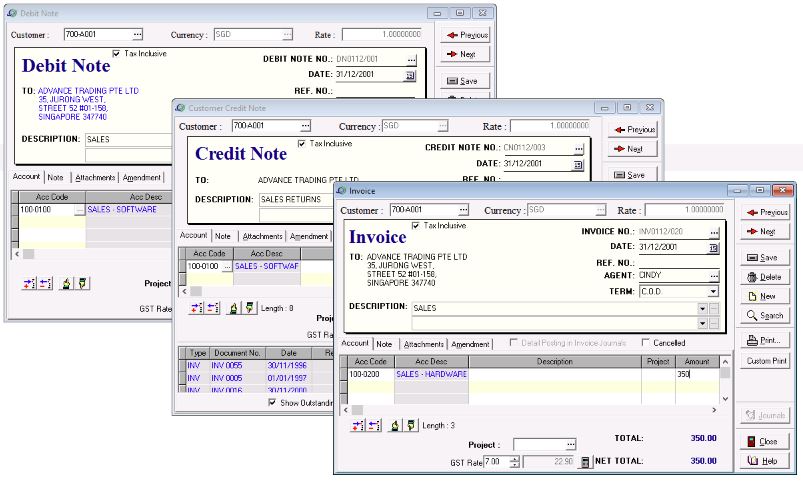The height and width of the screenshot is (481, 803).
Task: Open Debit Note No. lookup ellipsis
Action: click(x=411, y=60)
